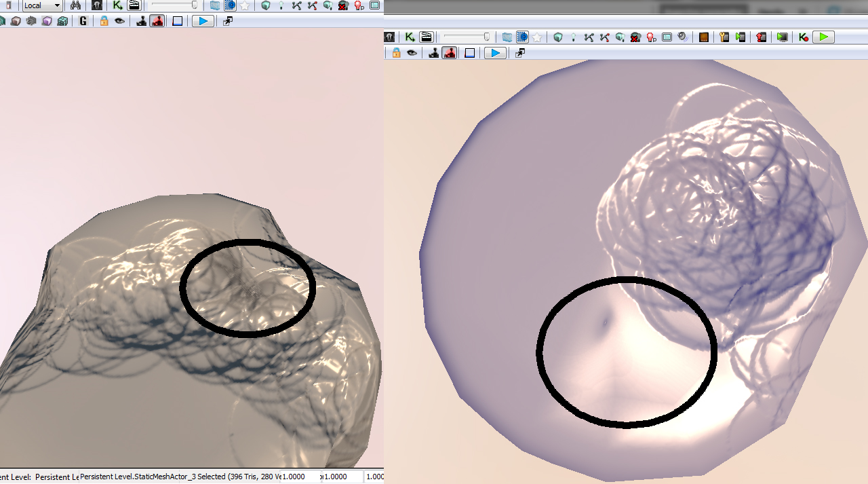This screenshot has width=868, height=484.
Task: Toggle the lock icon in left viewport toolbar
Action: click(104, 21)
